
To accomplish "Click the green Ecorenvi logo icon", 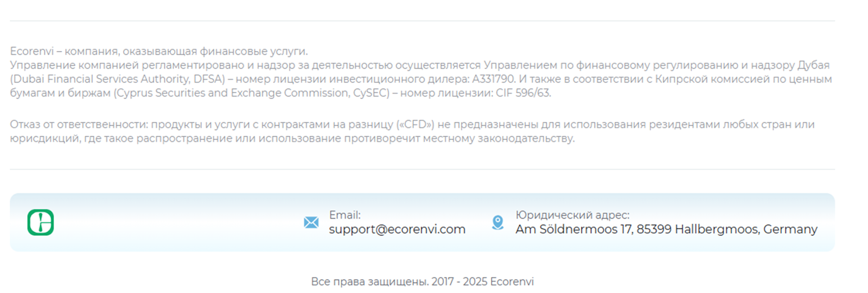I will pos(41,222).
